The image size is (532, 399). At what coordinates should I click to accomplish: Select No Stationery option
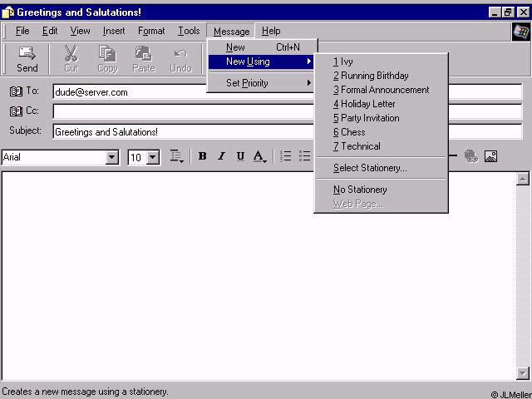[381, 190]
